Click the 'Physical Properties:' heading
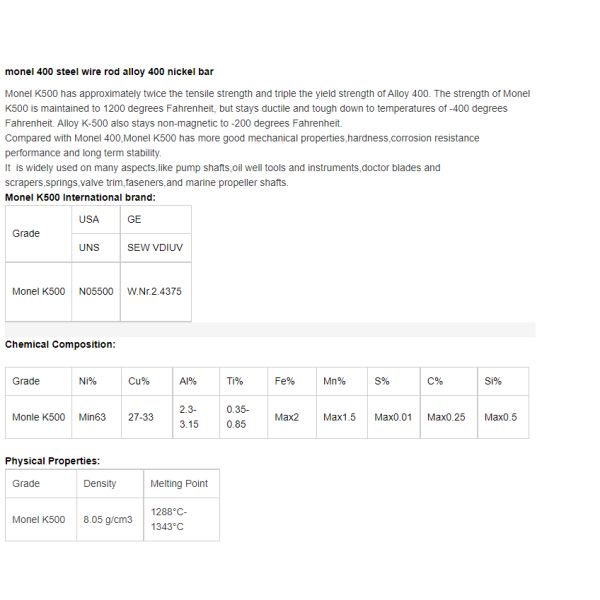600x600 pixels. click(53, 461)
